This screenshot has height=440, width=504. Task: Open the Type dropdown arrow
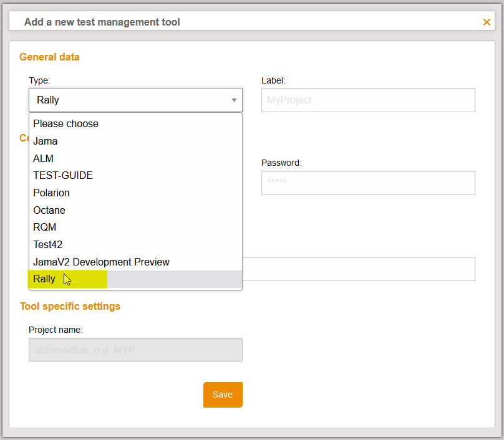[235, 100]
